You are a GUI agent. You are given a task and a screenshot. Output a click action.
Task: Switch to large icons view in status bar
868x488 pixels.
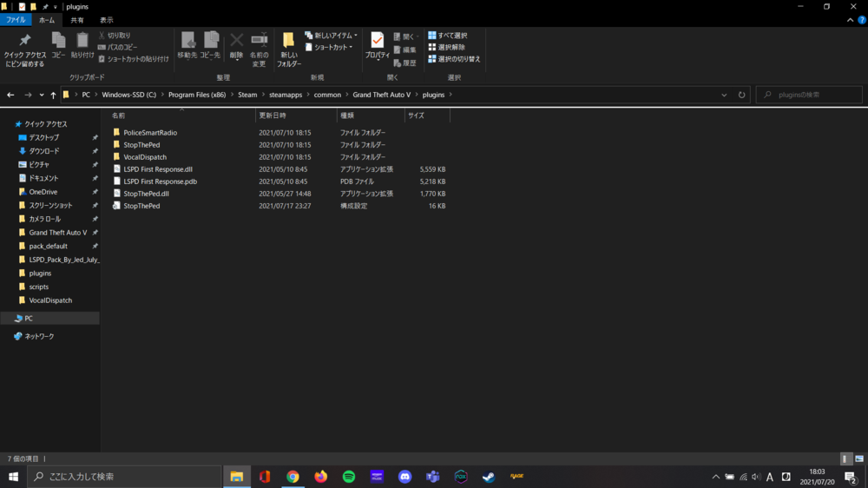pyautogui.click(x=859, y=458)
